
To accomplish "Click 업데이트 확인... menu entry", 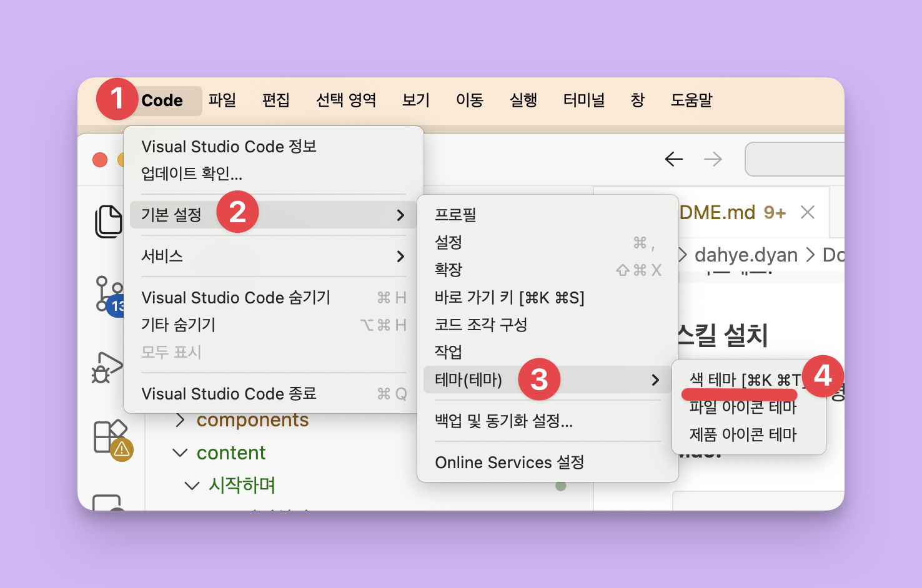I will point(192,174).
